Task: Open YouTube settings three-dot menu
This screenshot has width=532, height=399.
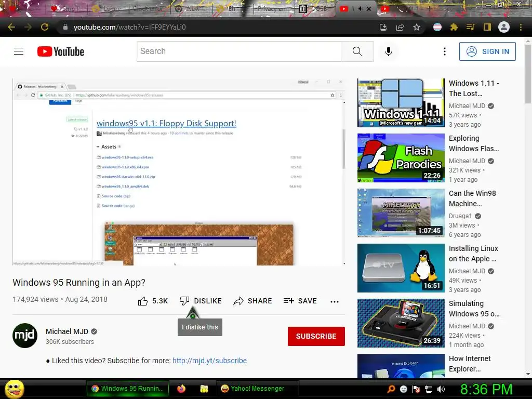Action: (x=445, y=51)
